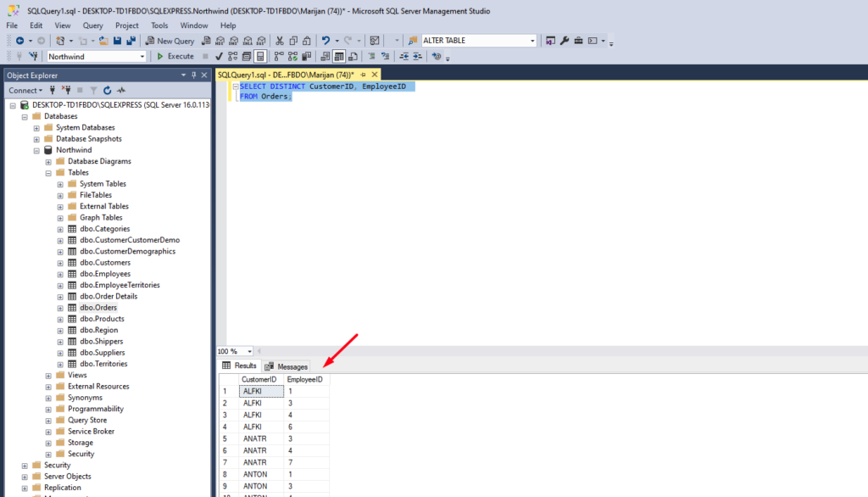This screenshot has height=497, width=868.
Task: Click the Analysis Services DAX Query icon
Action: point(261,41)
